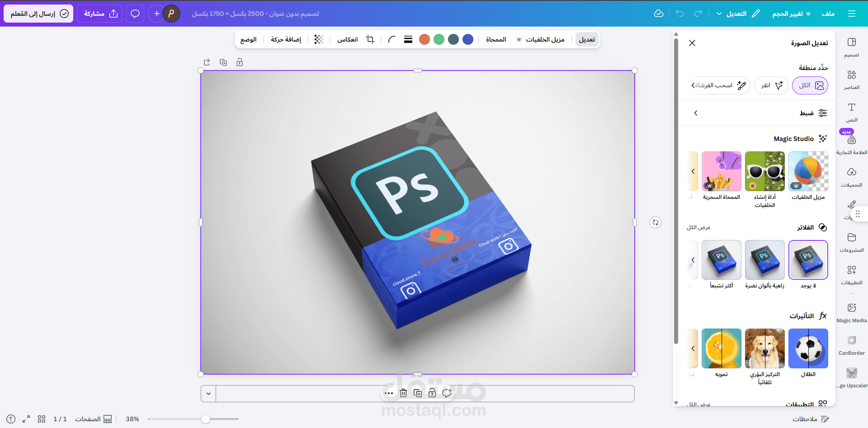Open the main hamburger menu
The width and height of the screenshot is (868, 428).
[852, 14]
